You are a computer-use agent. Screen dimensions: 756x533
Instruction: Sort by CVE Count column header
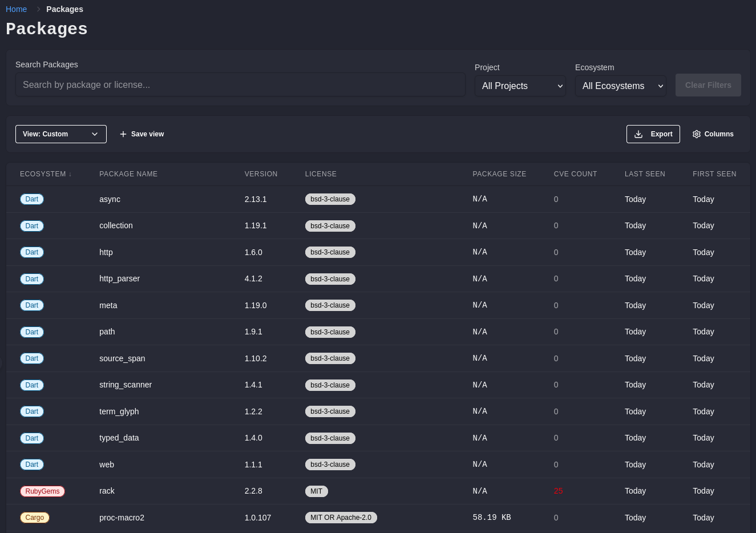(x=575, y=174)
